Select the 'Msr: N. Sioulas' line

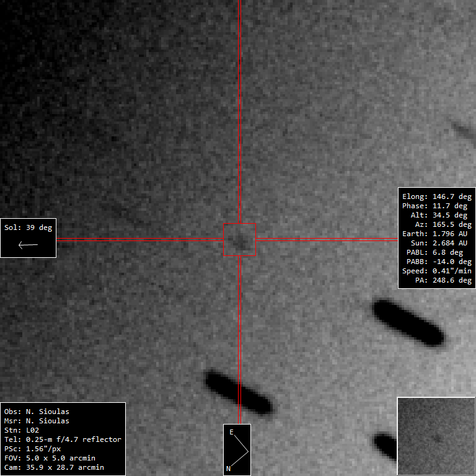coord(37,421)
